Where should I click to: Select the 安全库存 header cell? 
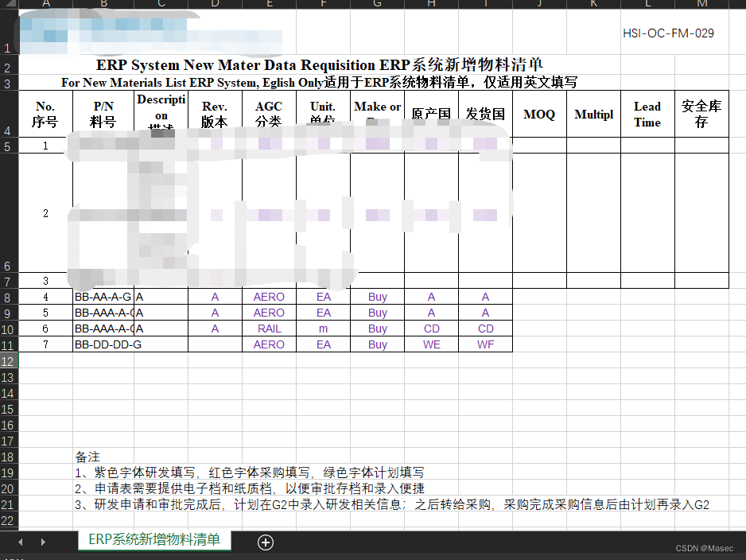coord(701,114)
